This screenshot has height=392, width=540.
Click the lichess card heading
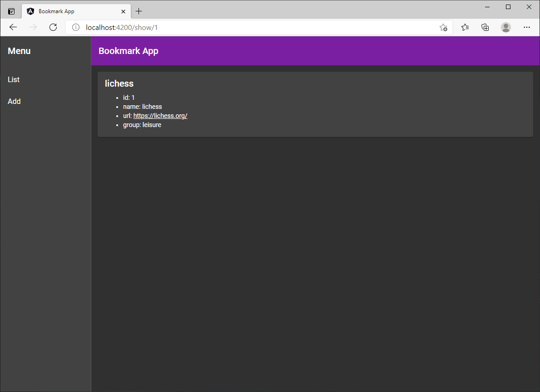click(119, 83)
